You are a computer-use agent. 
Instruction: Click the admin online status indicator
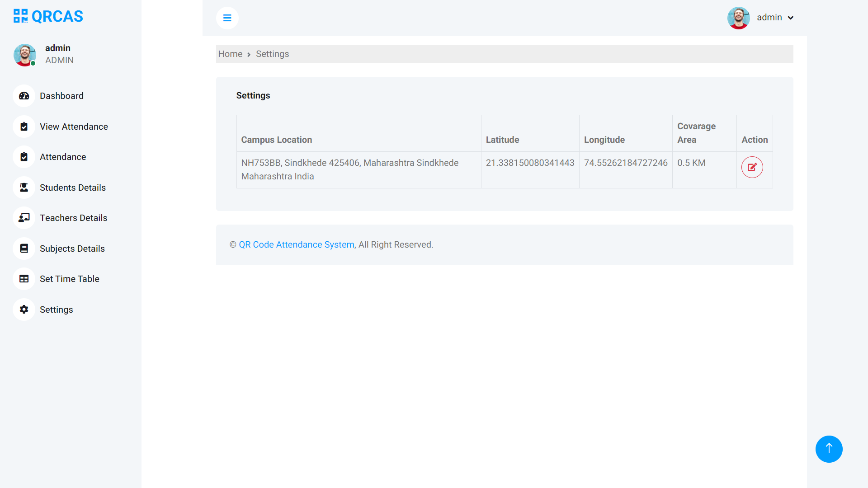coord(33,64)
